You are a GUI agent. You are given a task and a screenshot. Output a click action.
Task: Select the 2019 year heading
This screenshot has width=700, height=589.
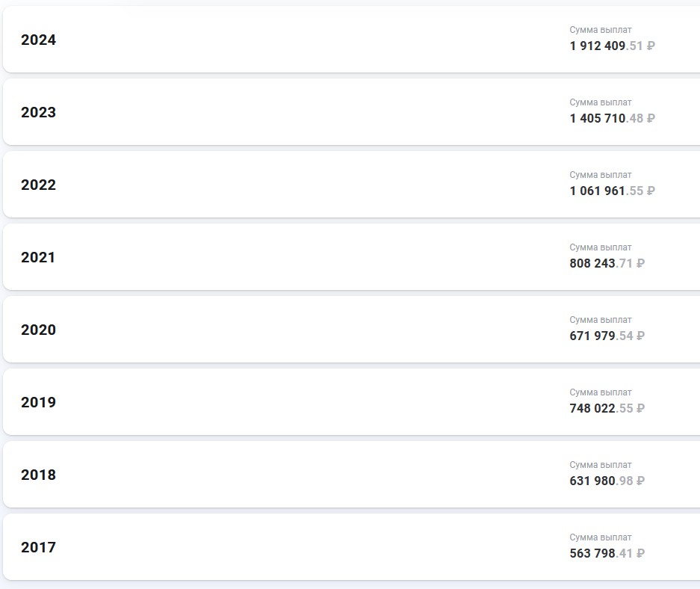click(38, 402)
